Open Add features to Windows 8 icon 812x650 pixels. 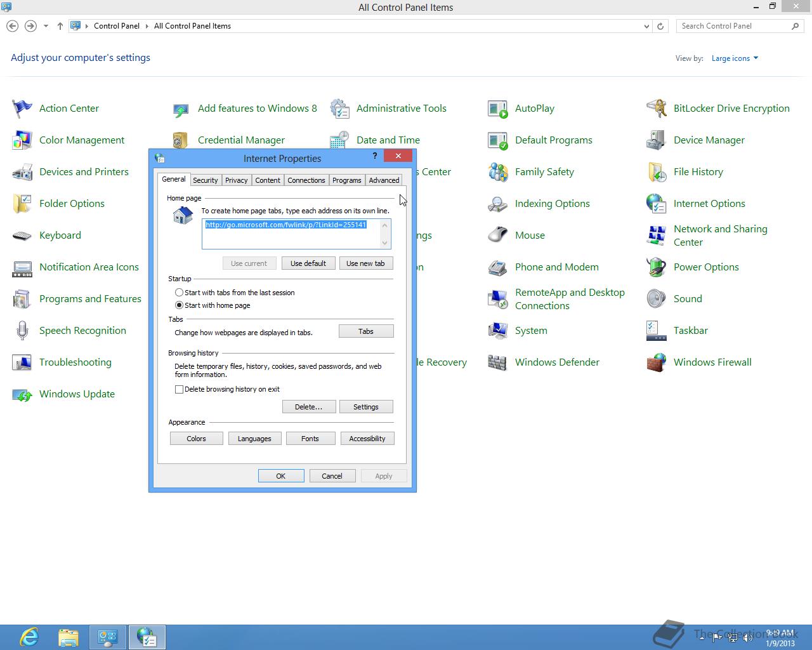point(181,109)
